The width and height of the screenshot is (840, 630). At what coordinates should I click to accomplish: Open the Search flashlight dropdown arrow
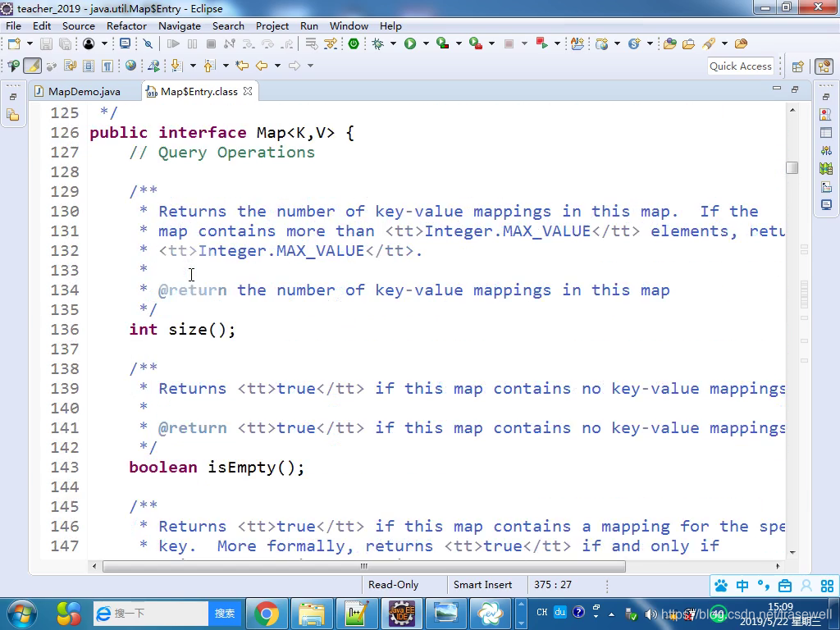click(724, 44)
